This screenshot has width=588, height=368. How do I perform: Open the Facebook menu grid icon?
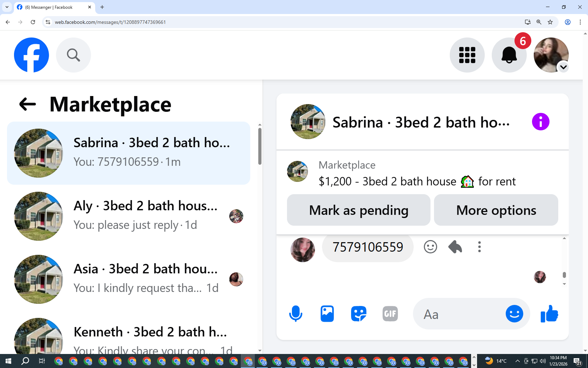(x=467, y=55)
